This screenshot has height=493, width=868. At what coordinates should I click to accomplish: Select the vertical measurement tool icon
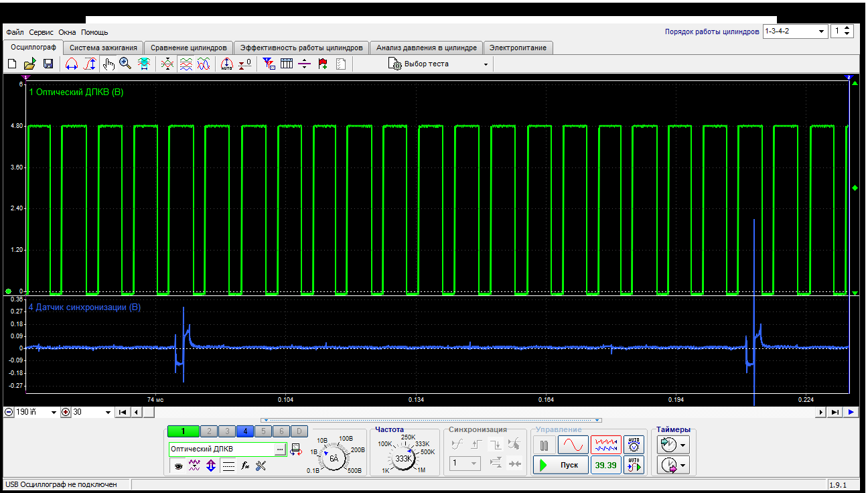coord(90,64)
